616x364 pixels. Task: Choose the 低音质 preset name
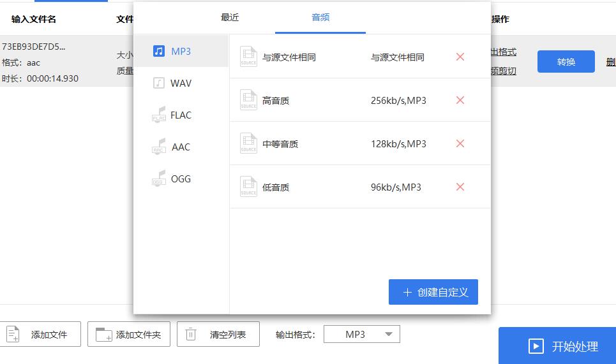click(275, 187)
